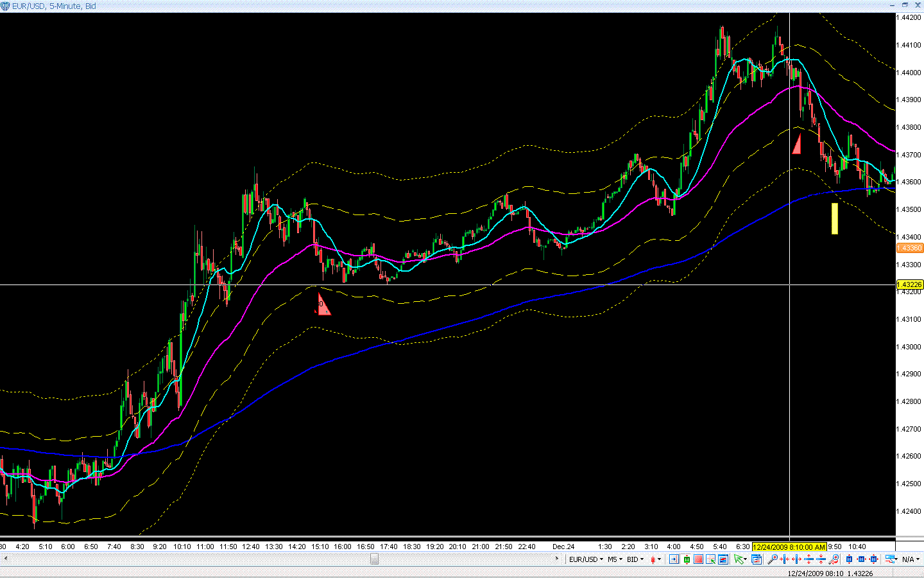Click the toolbar scroll-right arrow
Image resolution: width=924 pixels, height=578 pixels.
(557, 559)
